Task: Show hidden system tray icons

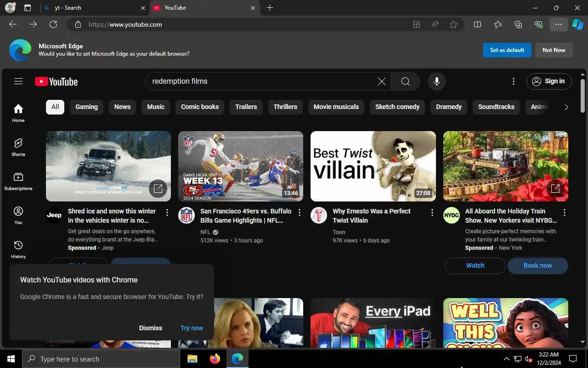Action: [x=506, y=359]
